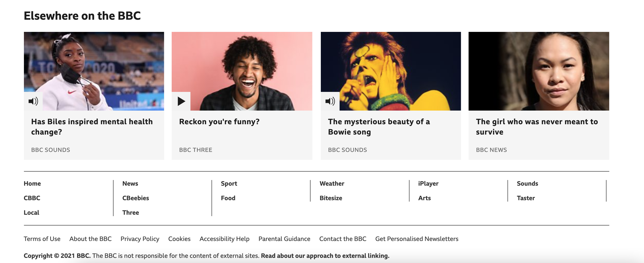Open Three footer link

[x=130, y=213]
